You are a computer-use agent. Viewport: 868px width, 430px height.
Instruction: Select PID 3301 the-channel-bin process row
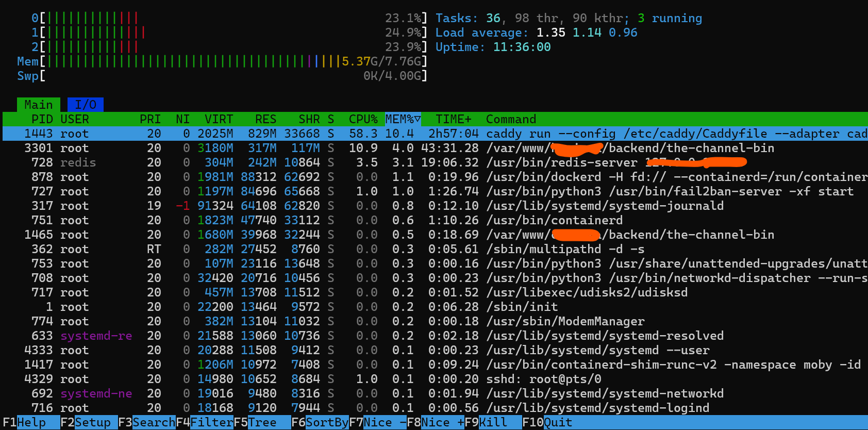(435, 148)
